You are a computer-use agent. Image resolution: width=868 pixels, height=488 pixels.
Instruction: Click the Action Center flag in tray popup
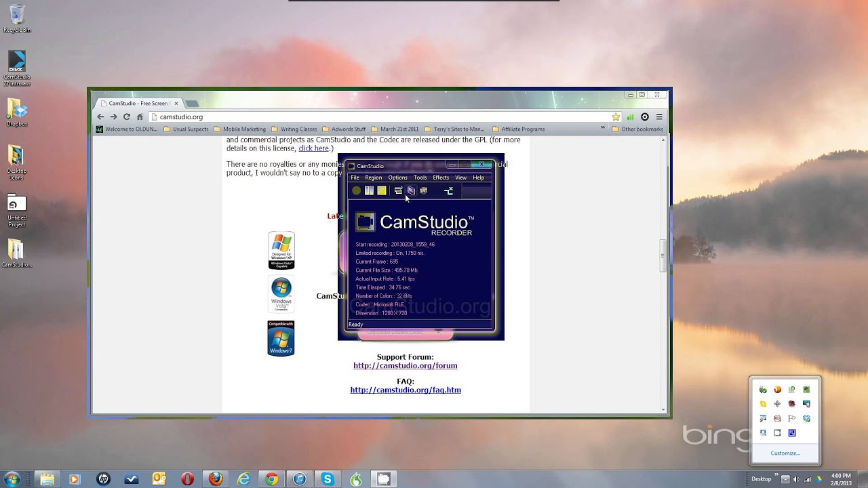point(792,418)
